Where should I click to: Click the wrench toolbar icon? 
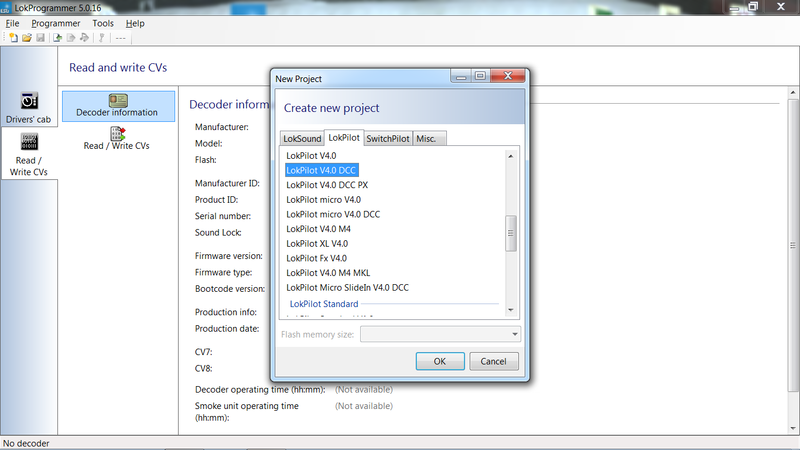point(102,38)
